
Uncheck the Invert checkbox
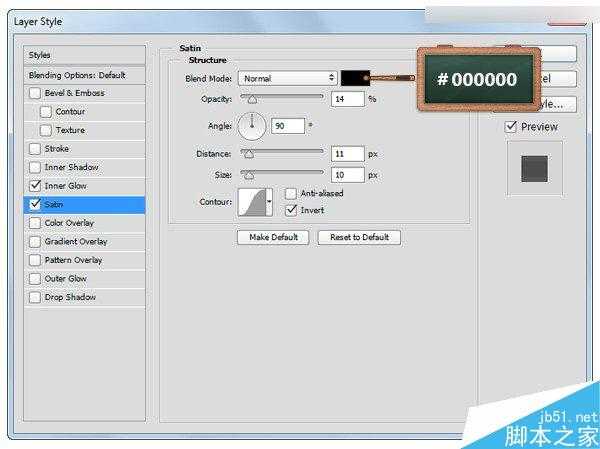tap(291, 210)
